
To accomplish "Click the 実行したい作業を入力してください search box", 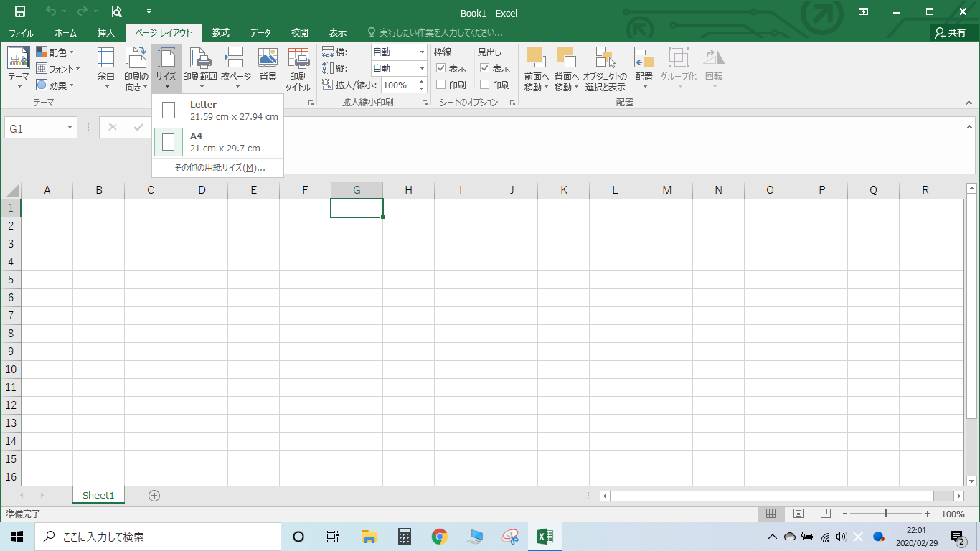I will click(435, 33).
